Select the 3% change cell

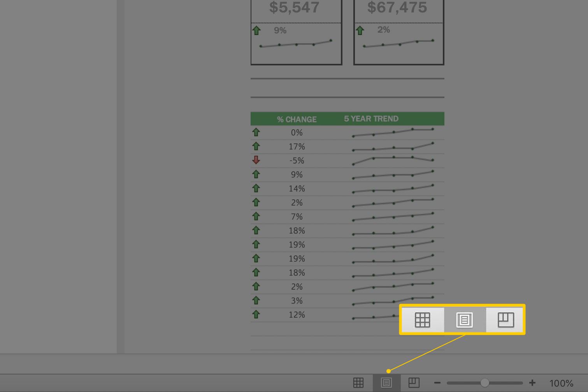(297, 301)
